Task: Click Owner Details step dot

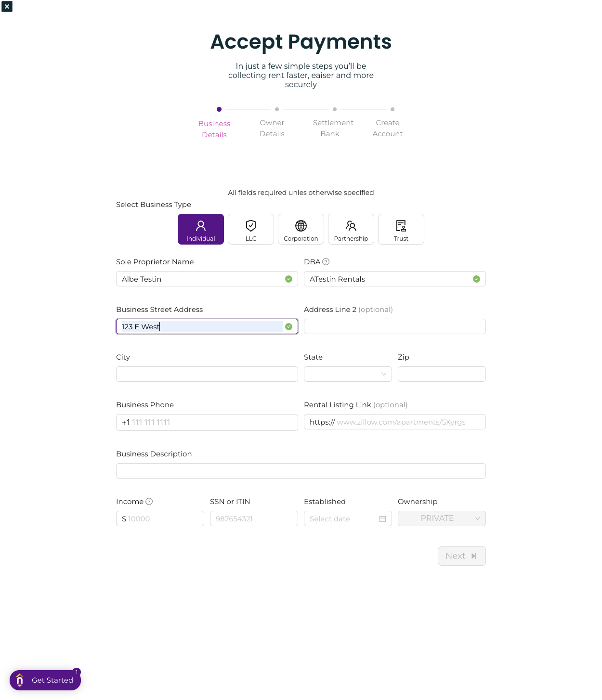Action: coord(277,109)
